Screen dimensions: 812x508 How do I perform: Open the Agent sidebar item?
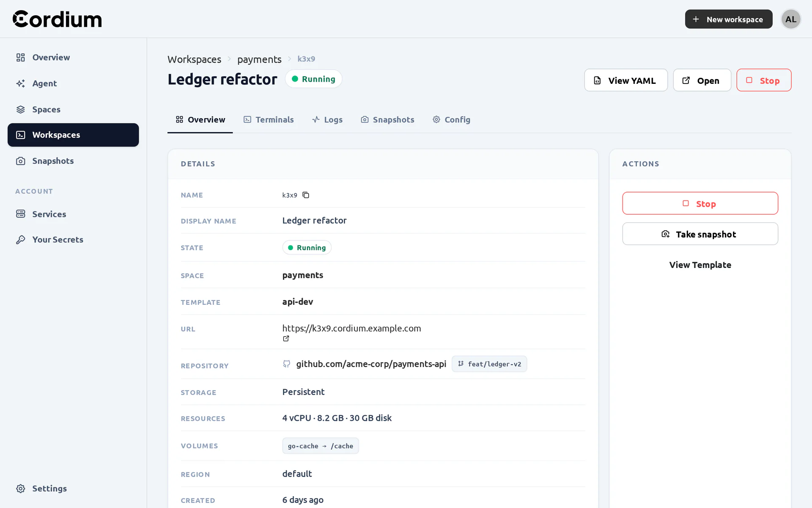(x=73, y=83)
